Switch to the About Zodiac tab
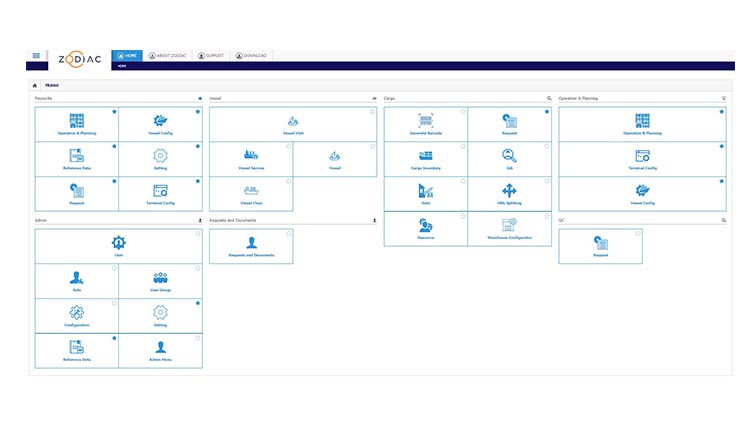The image size is (756, 425). (x=166, y=56)
